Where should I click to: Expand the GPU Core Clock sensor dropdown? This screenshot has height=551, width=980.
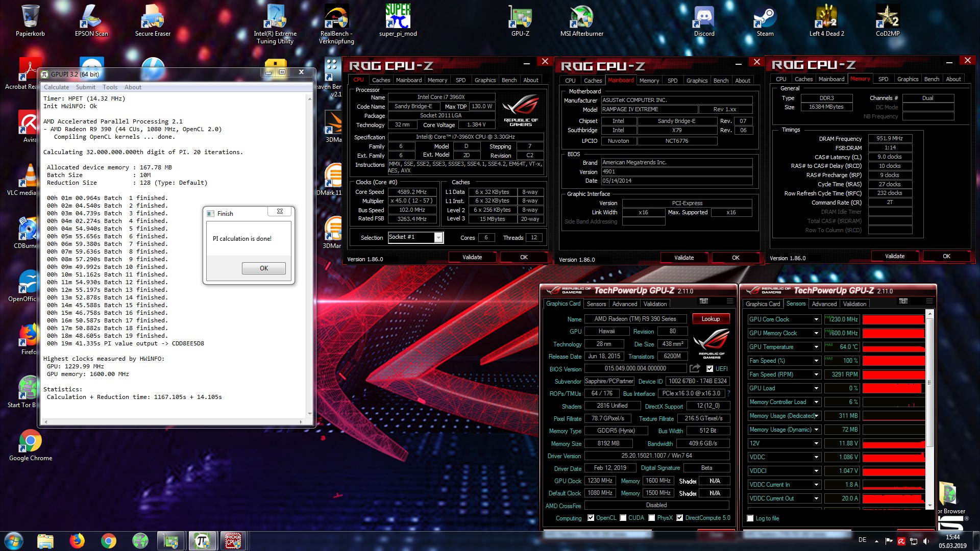pos(816,319)
